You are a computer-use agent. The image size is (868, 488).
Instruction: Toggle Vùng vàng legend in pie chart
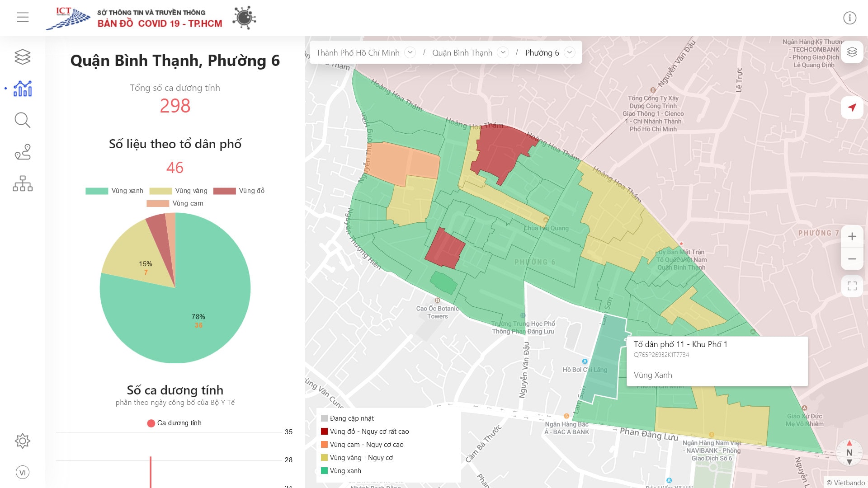coord(178,191)
